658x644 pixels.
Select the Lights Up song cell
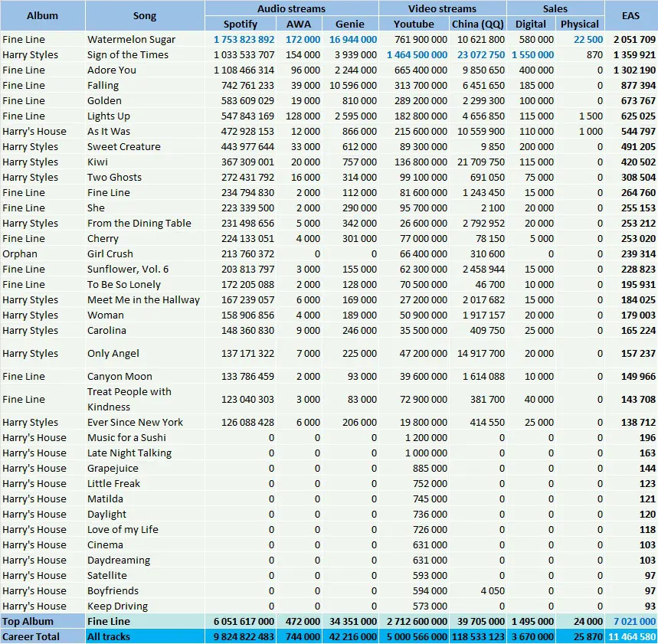[x=145, y=116]
